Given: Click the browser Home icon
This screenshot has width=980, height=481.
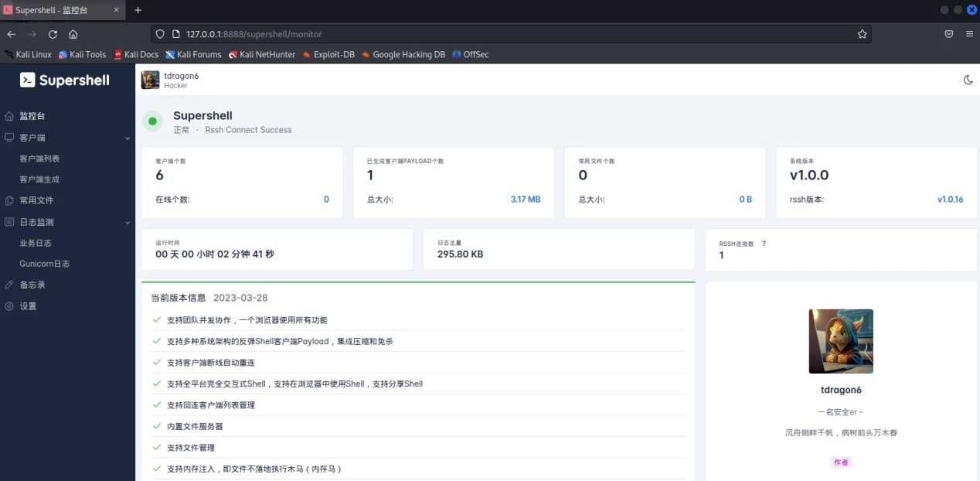Looking at the screenshot, I should (x=73, y=34).
